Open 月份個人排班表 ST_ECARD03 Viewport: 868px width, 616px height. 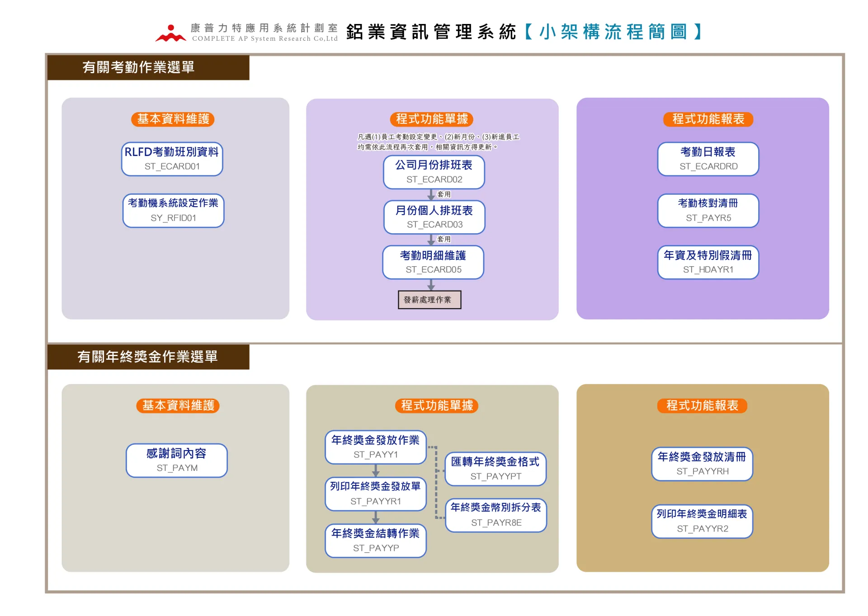tap(434, 217)
